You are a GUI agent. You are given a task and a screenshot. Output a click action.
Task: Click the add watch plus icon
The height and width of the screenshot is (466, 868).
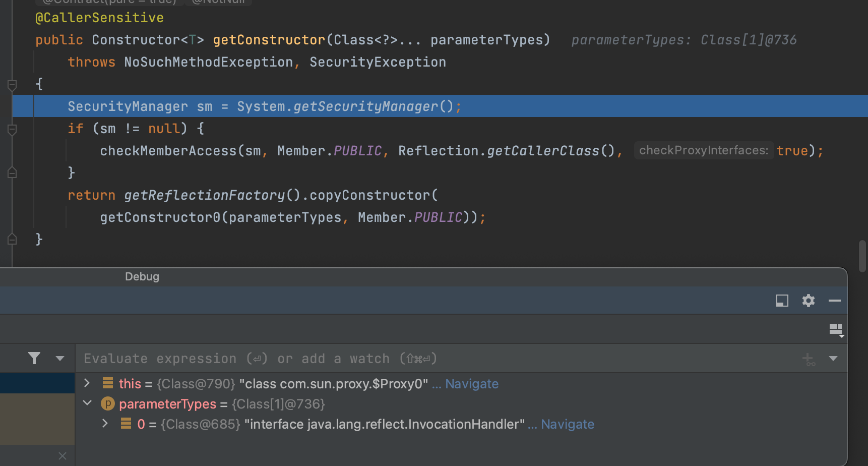(x=808, y=359)
